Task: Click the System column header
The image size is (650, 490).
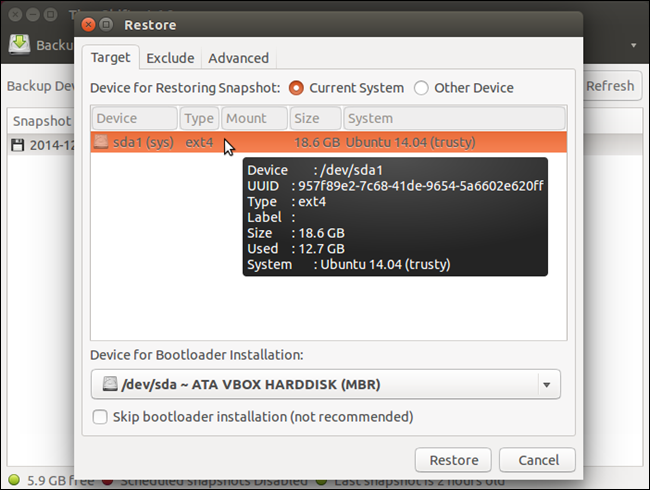Action: (454, 118)
